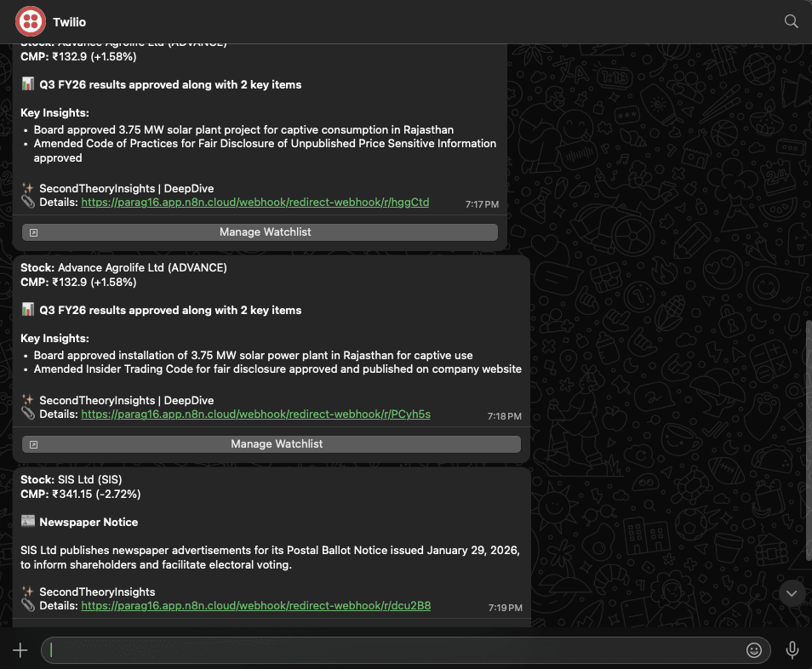Click sparkle icon in SIS Ltd message

28,592
